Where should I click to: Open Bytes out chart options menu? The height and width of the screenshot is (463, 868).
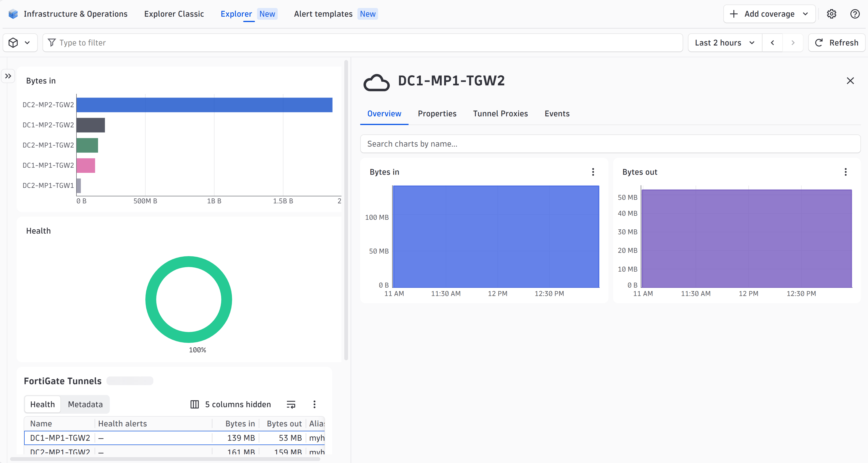[845, 172]
